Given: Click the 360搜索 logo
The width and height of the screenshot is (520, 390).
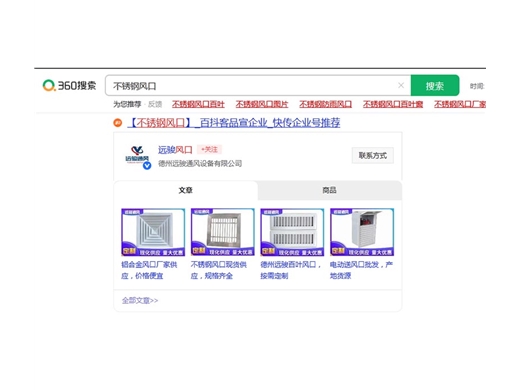Looking at the screenshot, I should tap(69, 85).
